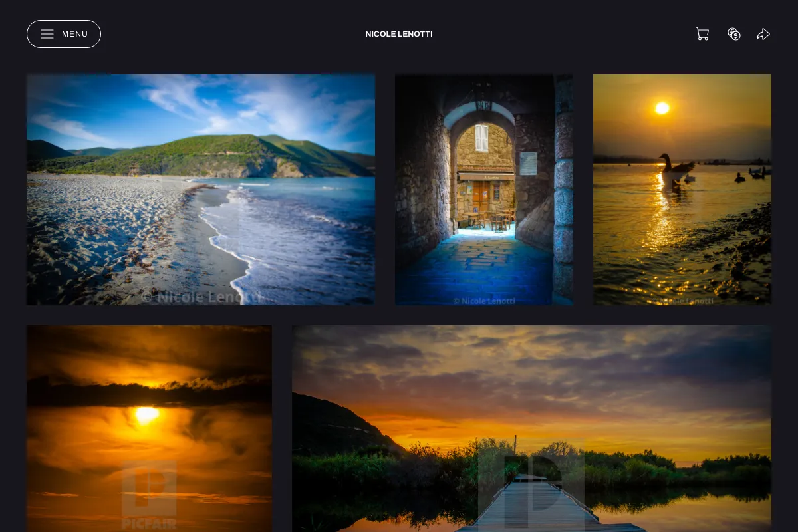Go to Nicole Lenotti home title
Image resolution: width=798 pixels, height=532 pixels.
pyautogui.click(x=399, y=34)
